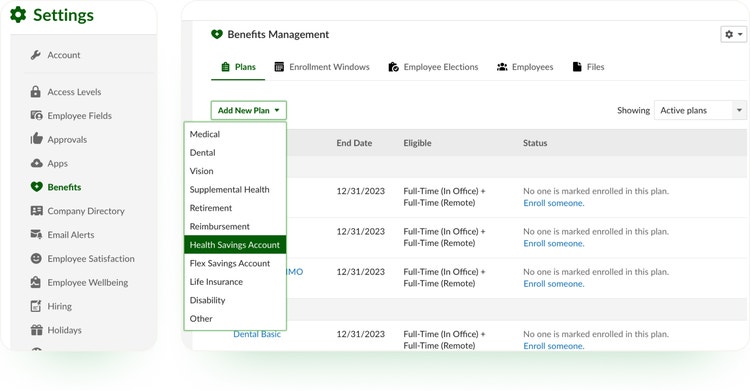Click the Dental Basic plan link
Viewport: 750px width, 391px height.
click(257, 334)
